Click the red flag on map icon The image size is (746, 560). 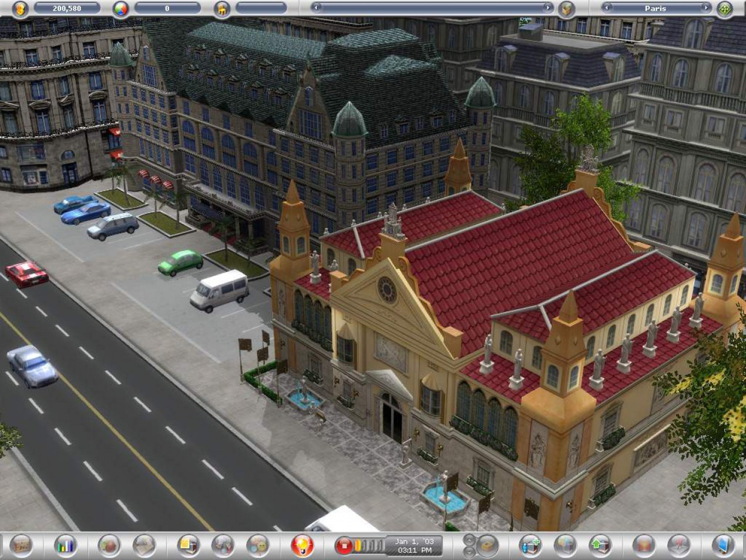click(679, 546)
